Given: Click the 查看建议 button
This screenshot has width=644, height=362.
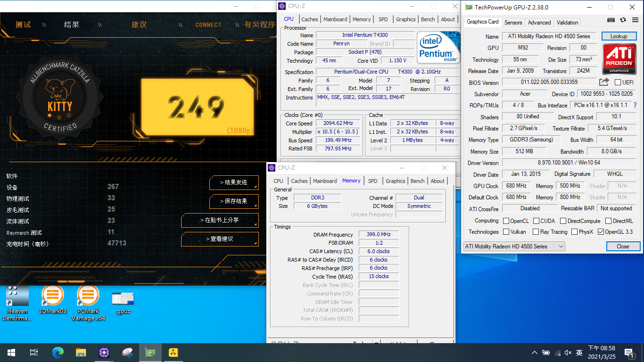Looking at the screenshot, I should (220, 239).
